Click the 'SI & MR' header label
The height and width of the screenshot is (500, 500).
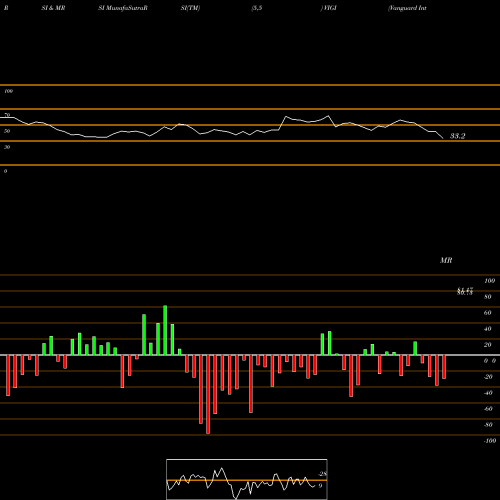tap(53, 8)
